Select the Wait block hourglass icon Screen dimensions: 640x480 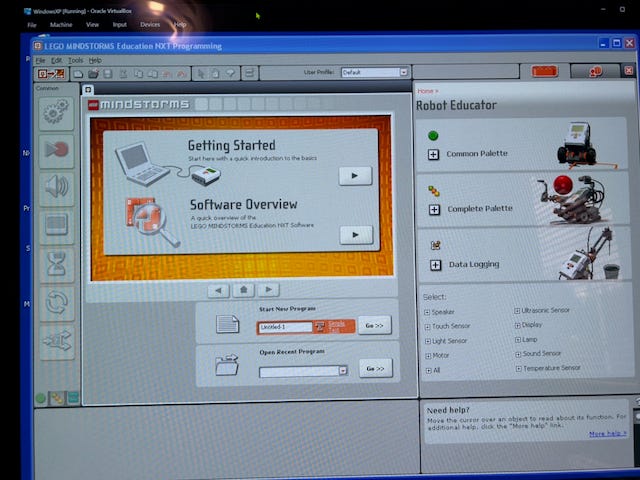[x=57, y=264]
